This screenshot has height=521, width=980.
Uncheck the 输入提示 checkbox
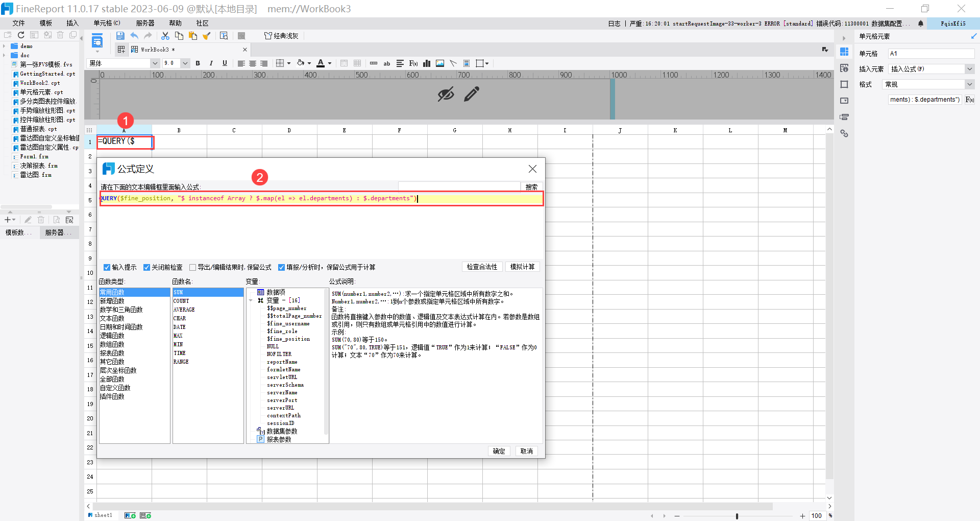click(107, 267)
